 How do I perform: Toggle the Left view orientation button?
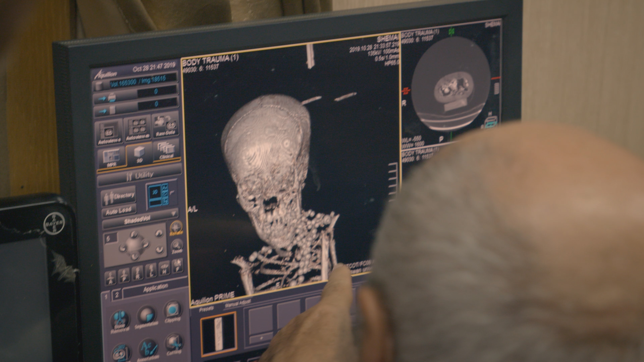[x=151, y=270]
